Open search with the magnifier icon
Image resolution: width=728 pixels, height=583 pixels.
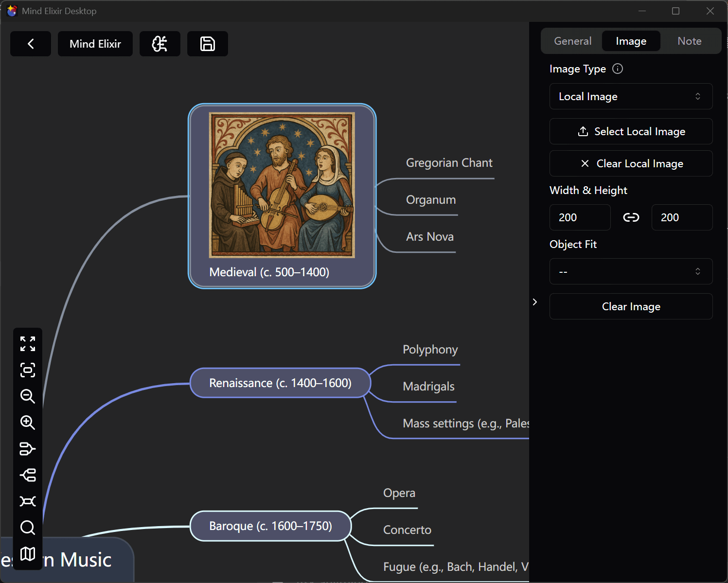pyautogui.click(x=28, y=528)
